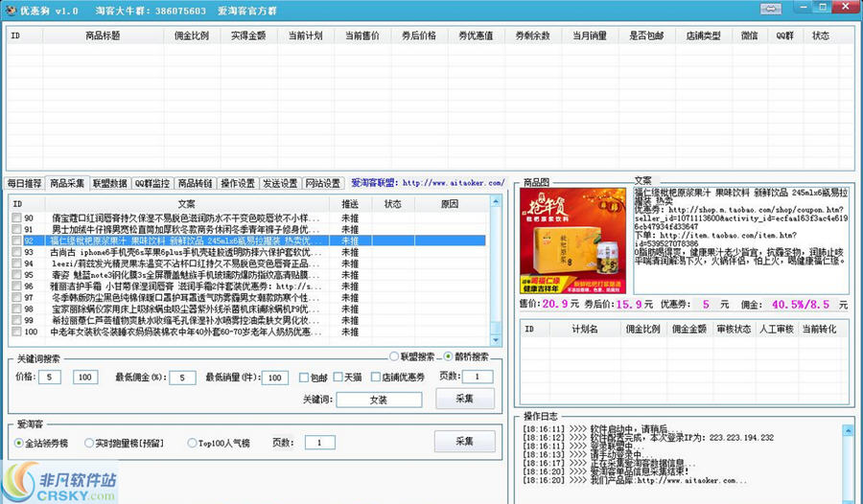Screen dimensions: 863x504
Task: Open the 联盟数据 tab
Action: pos(109,183)
